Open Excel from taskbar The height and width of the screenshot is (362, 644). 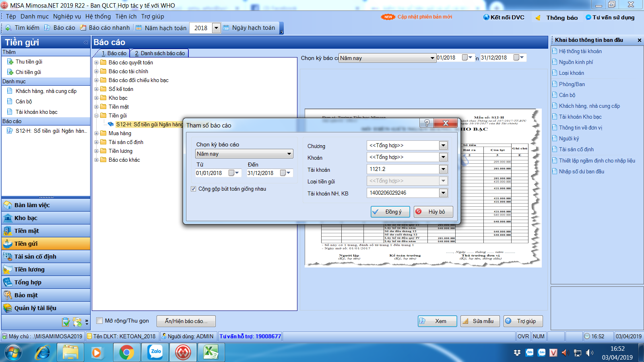click(211, 353)
